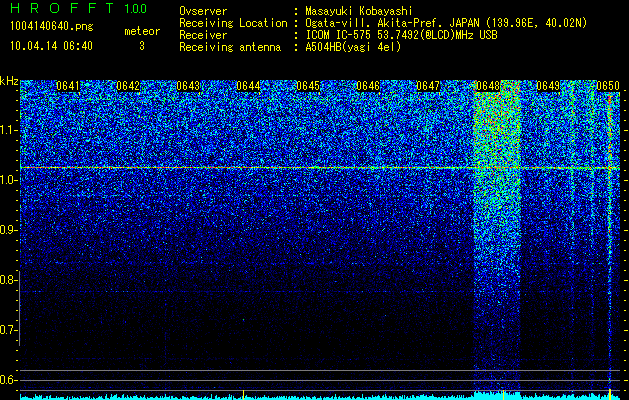Click the 'meteor' label

click(x=142, y=31)
